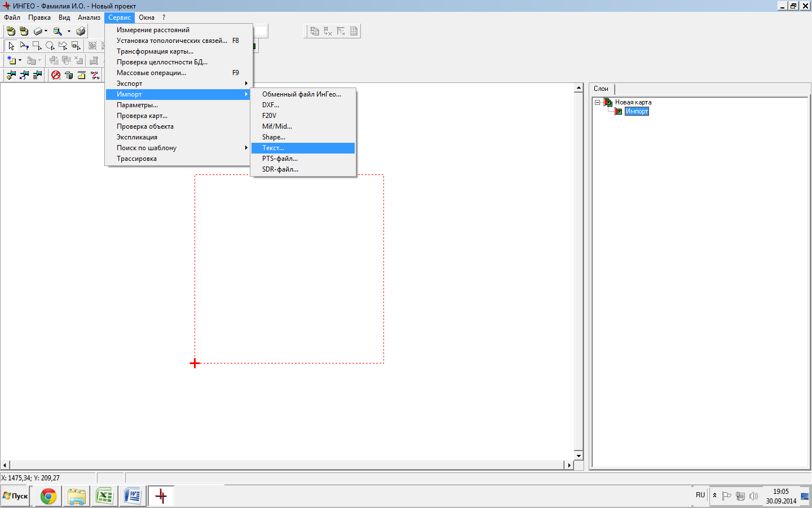
Task: Select the arrow pointer tool
Action: [11, 46]
